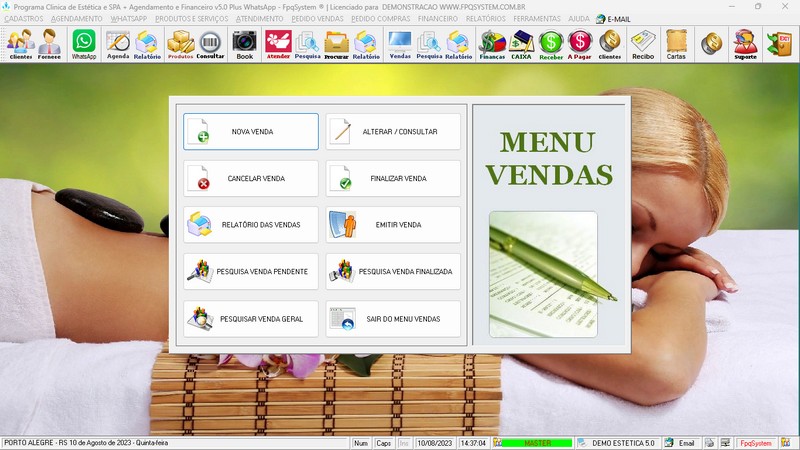Open the CAIXA toolbar icon

point(521,44)
